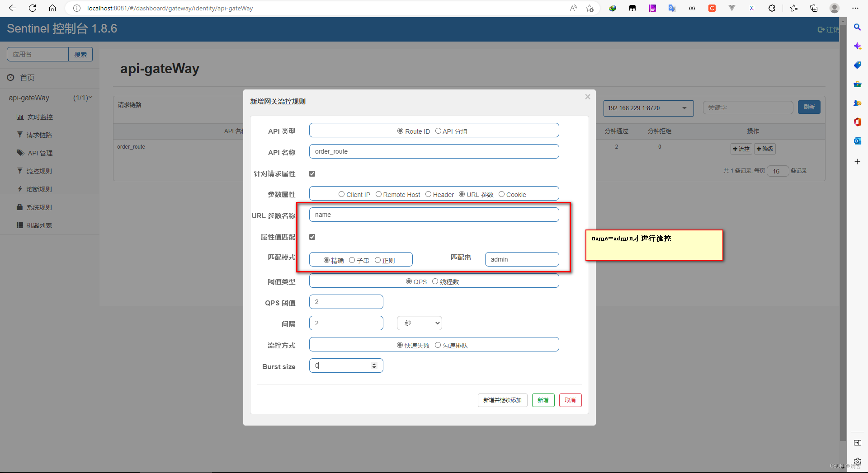Open the 流控规则 flow rules page
The image size is (868, 473).
pyautogui.click(x=39, y=171)
